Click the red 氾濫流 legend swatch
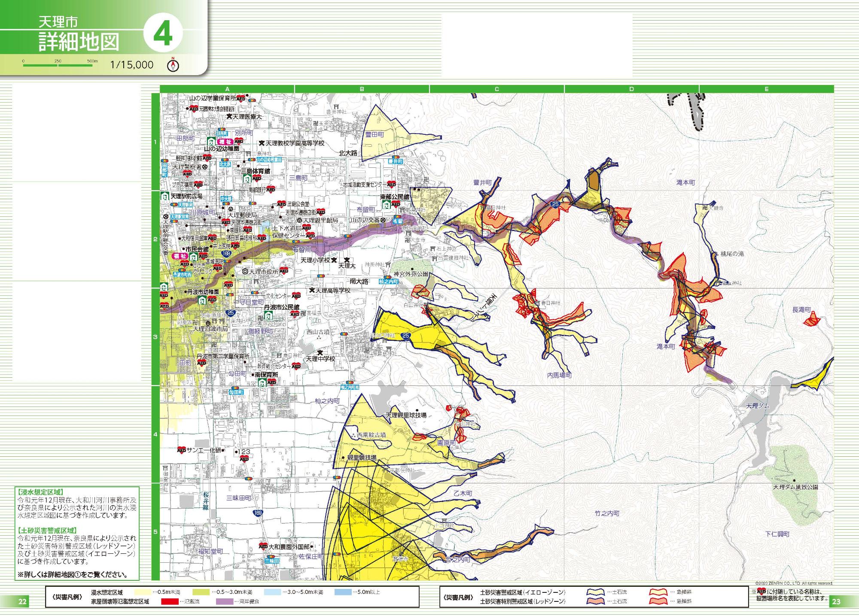The image size is (859, 616). [170, 602]
